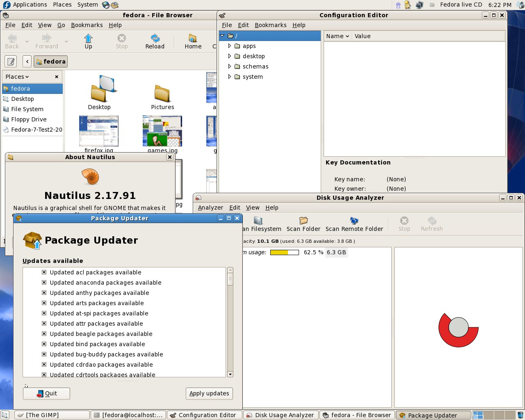Click the Quit button in Package Updater

46,393
